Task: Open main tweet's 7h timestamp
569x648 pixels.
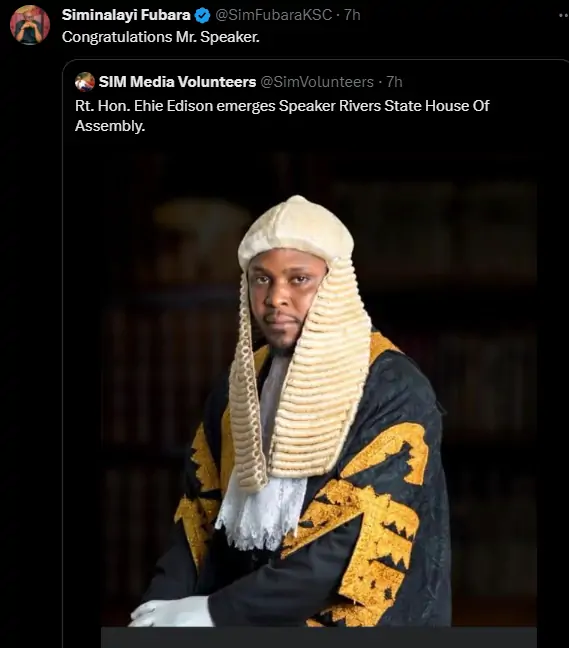Action: point(352,15)
